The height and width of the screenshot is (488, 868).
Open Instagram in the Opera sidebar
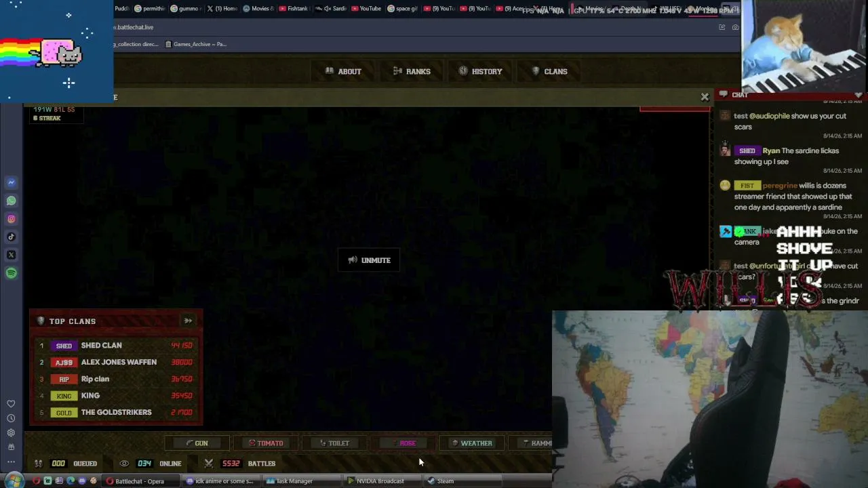tap(11, 219)
